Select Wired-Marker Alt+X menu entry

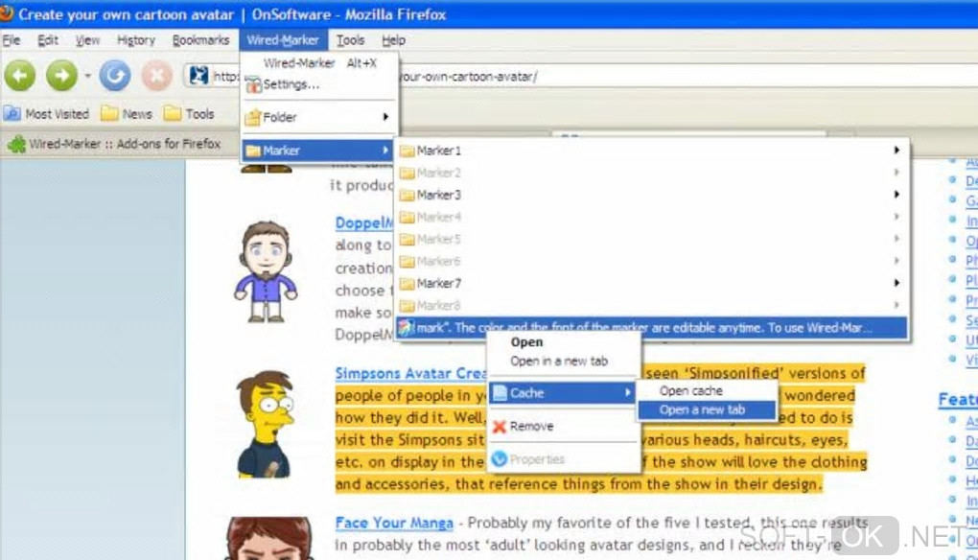[x=319, y=63]
